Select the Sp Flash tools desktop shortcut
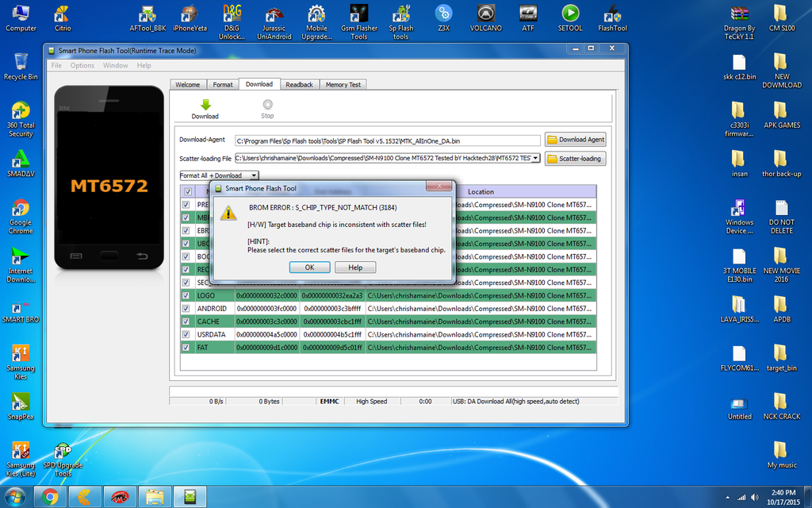The image size is (812, 508). pyautogui.click(x=400, y=22)
